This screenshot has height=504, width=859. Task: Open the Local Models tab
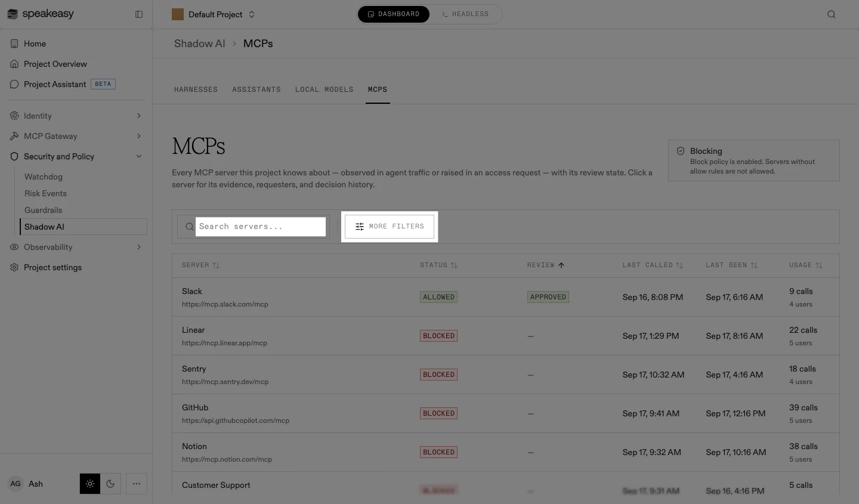pos(325,89)
